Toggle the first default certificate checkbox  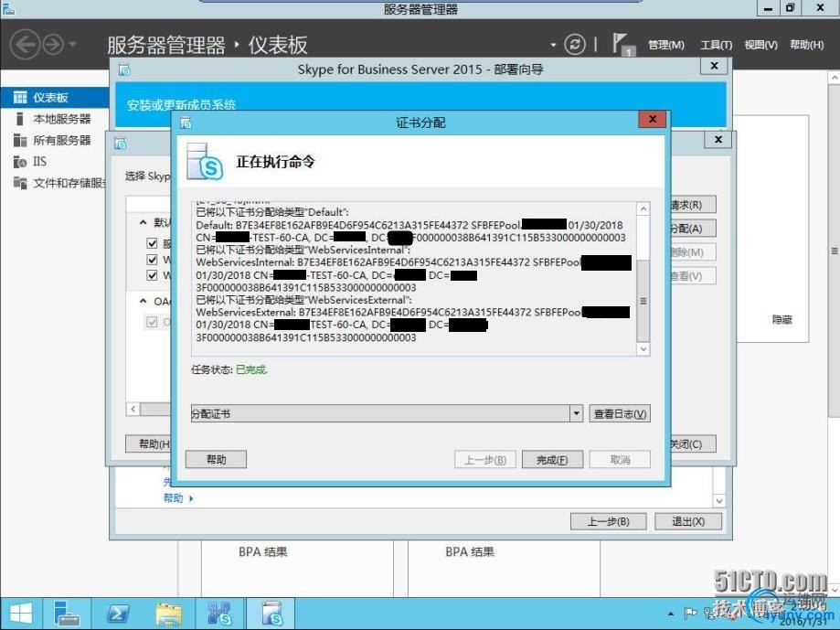pyautogui.click(x=152, y=243)
